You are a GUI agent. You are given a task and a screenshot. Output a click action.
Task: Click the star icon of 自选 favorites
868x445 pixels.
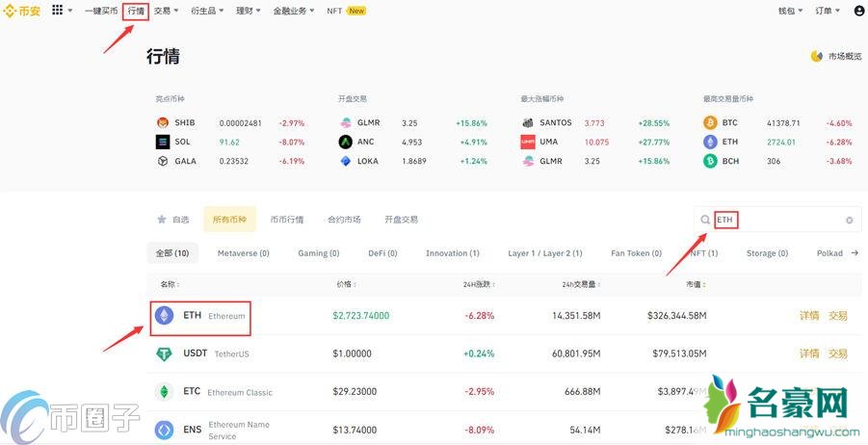162,220
